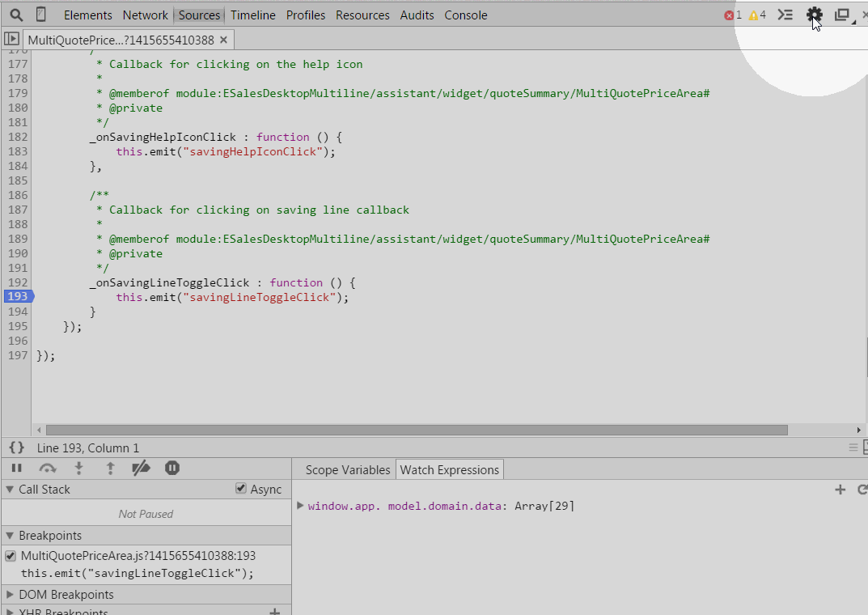Expand the XHR Breakpoints section
This screenshot has height=615, width=868.
click(10, 613)
